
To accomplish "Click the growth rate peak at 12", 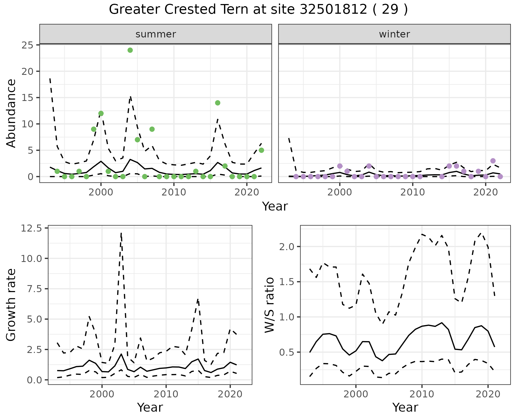I will tap(121, 233).
